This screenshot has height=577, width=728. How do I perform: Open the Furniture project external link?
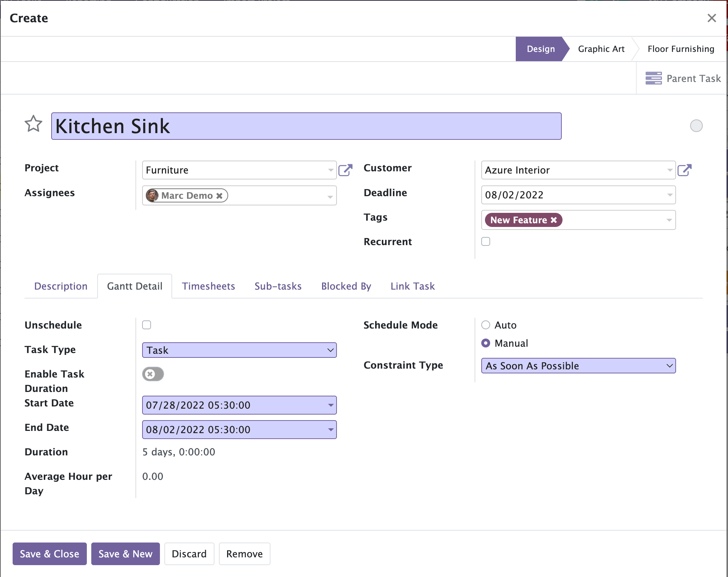[x=345, y=170]
